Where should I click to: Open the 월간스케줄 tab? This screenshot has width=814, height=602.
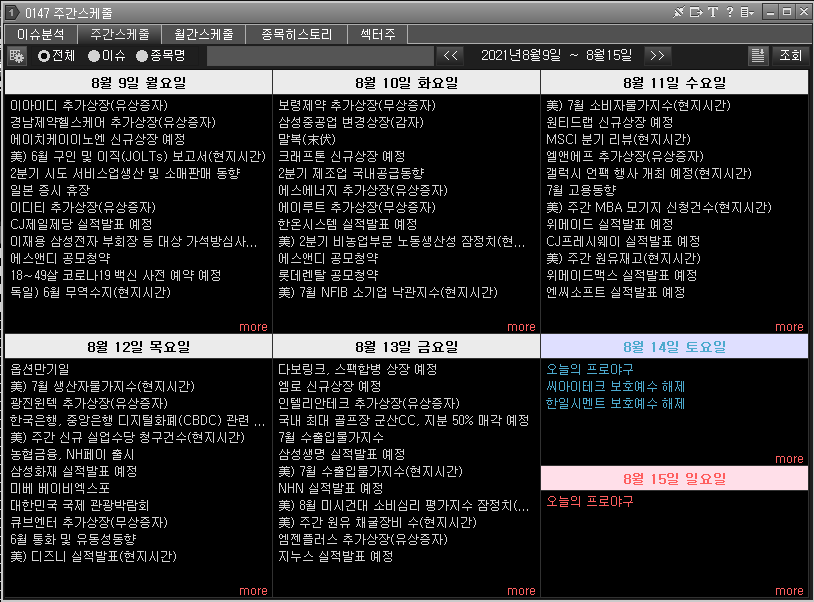point(204,34)
